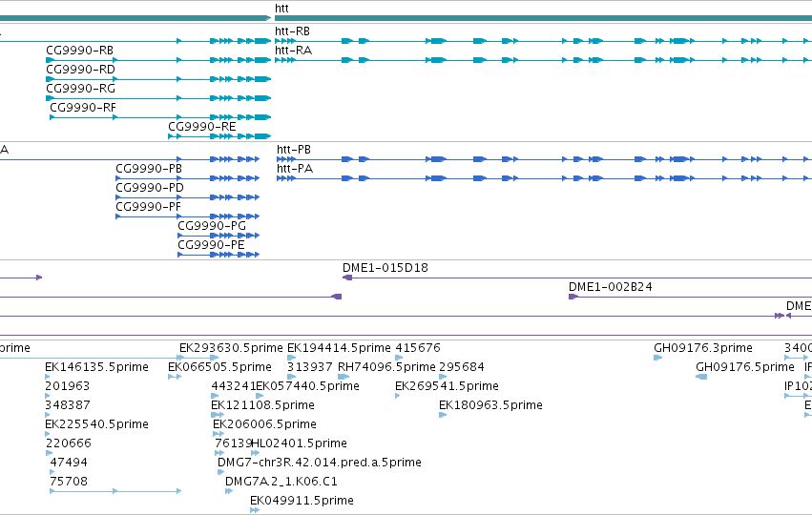Click the 415676 feature label
Image resolution: width=812 pixels, height=515 pixels.
point(418,348)
